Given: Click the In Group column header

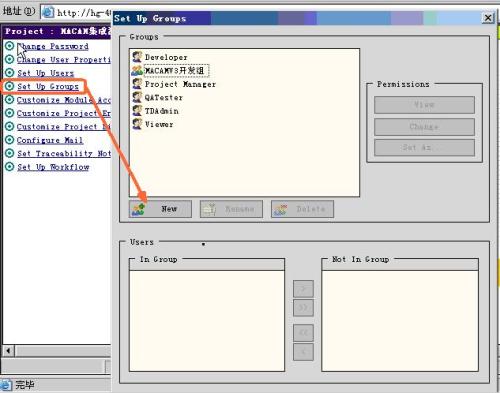Looking at the screenshot, I should [207, 265].
